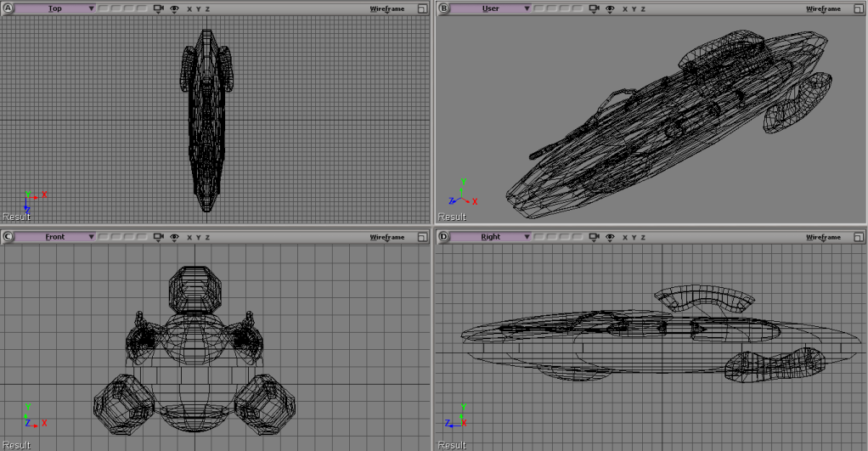This screenshot has height=451, width=868.
Task: Open the Front view selector dropdown
Action: tap(55, 237)
